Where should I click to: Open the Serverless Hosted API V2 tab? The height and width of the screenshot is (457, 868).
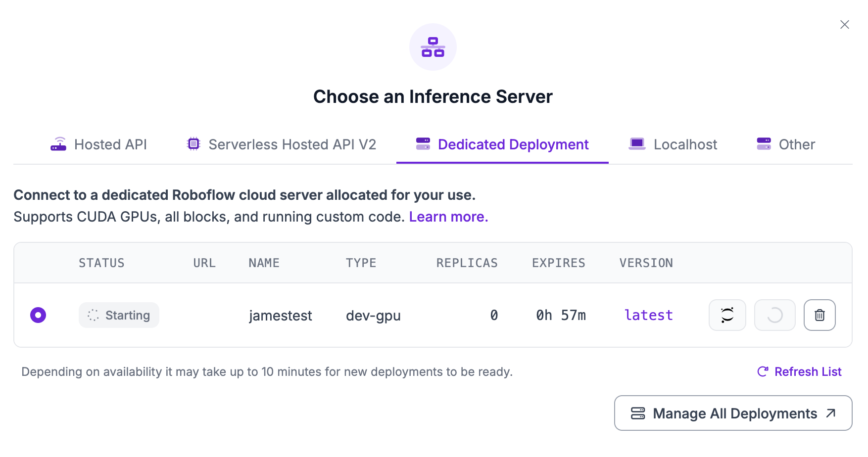click(x=281, y=144)
